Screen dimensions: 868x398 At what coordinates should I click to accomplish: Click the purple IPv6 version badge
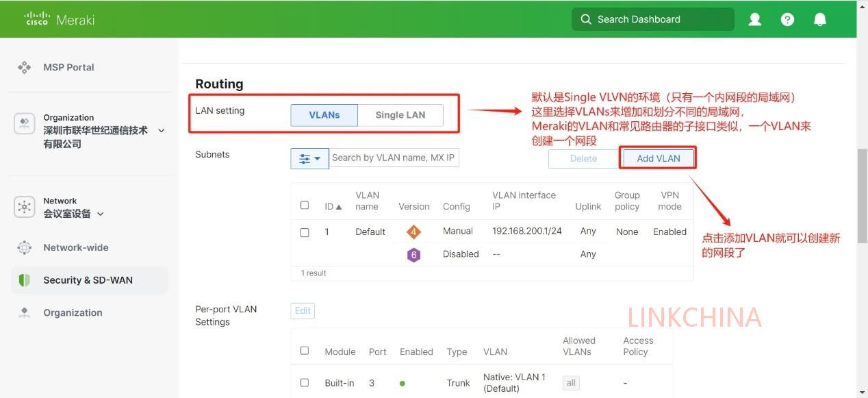[x=413, y=255]
